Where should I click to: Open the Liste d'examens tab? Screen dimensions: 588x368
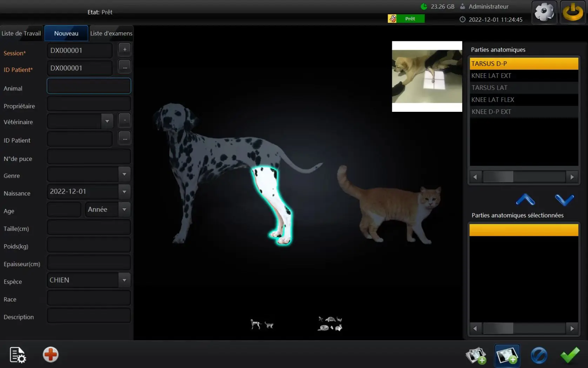[111, 33]
